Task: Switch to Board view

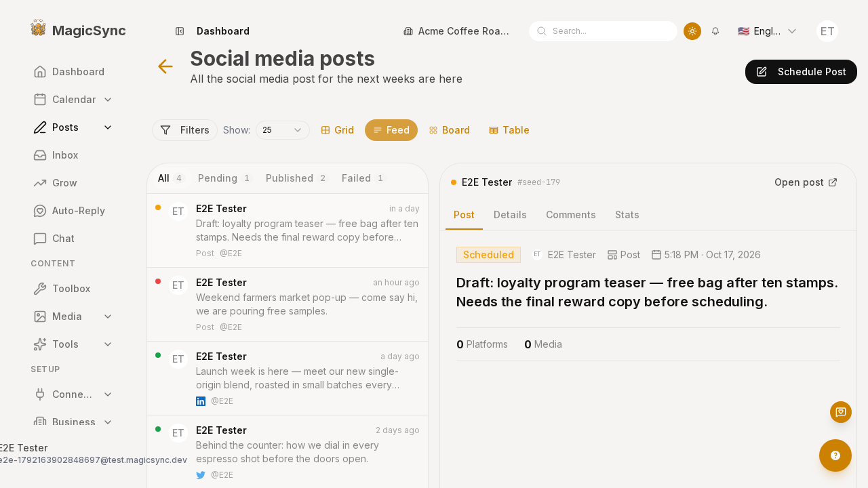Action: point(450,130)
